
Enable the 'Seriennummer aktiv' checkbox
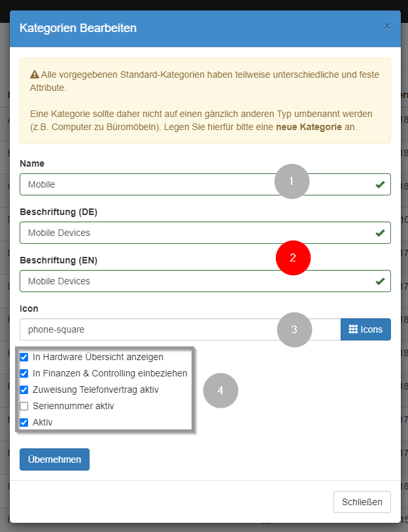24,406
